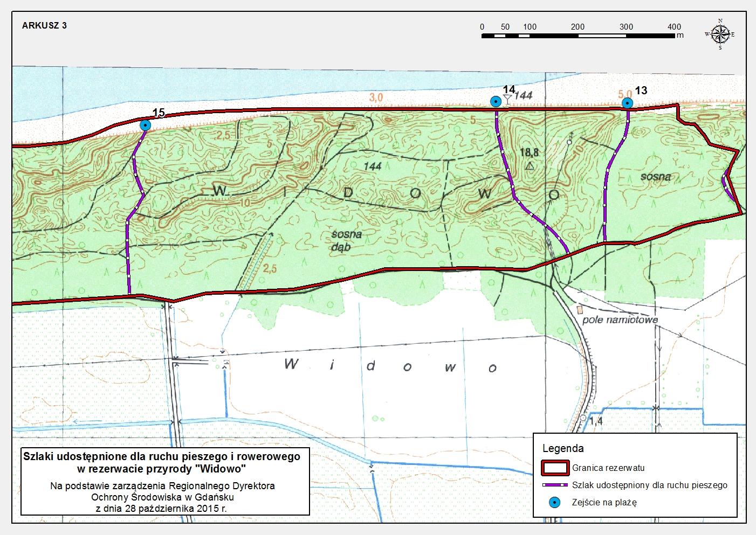Click the 'Granica rezerwatu' legend text
Viewport: 756px width, 535px height.
tap(608, 468)
